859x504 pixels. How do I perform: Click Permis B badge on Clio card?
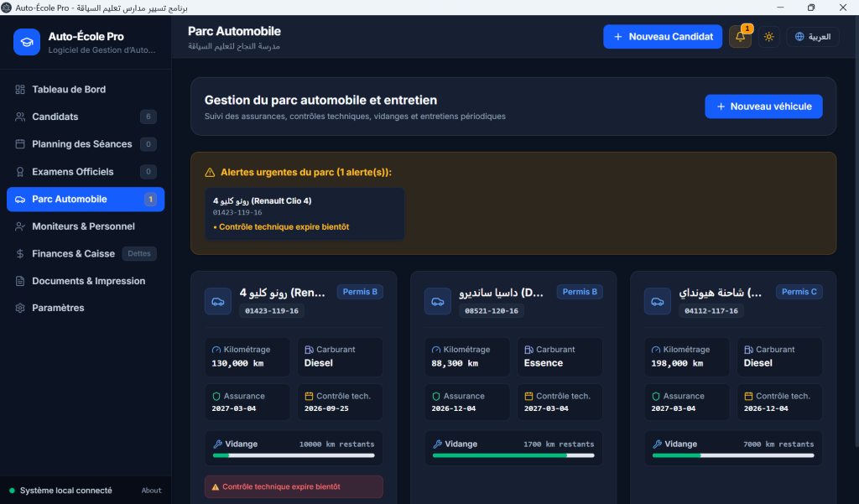[360, 292]
